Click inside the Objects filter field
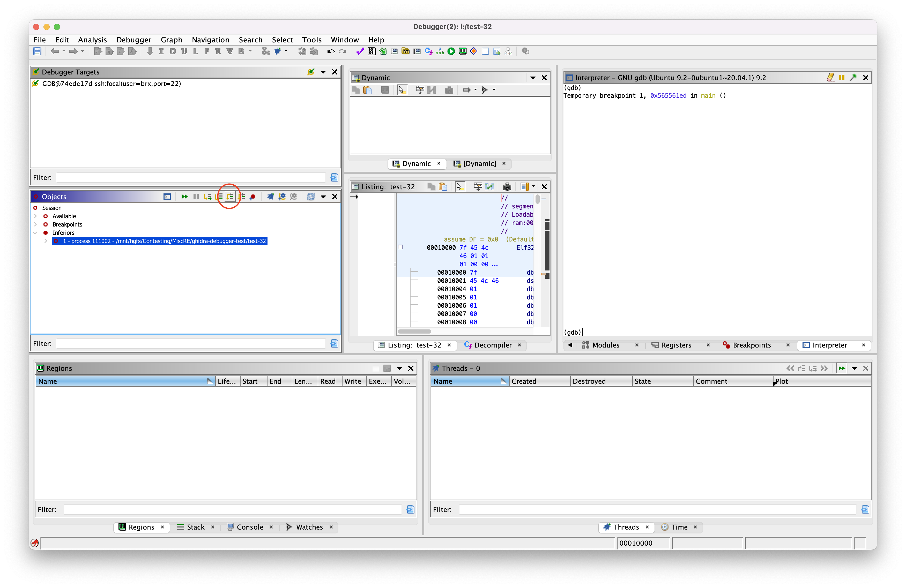This screenshot has width=906, height=588. coord(190,343)
